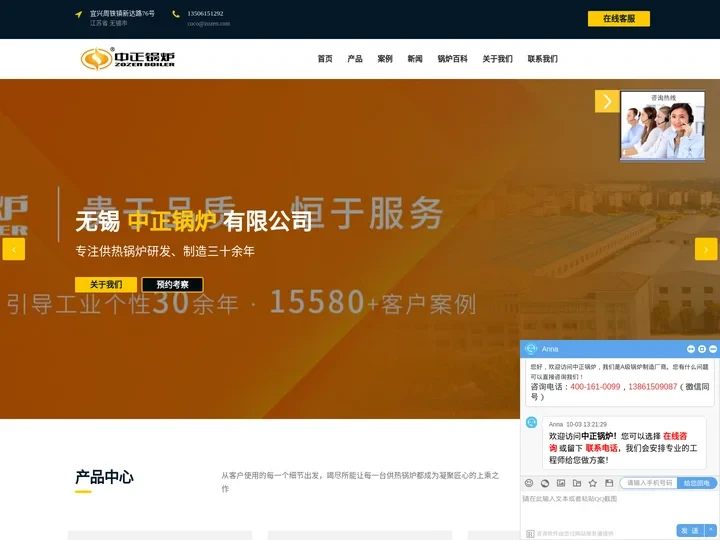The width and height of the screenshot is (720, 540).
Task: Click the 给您回电 callback button
Action: pos(697,483)
